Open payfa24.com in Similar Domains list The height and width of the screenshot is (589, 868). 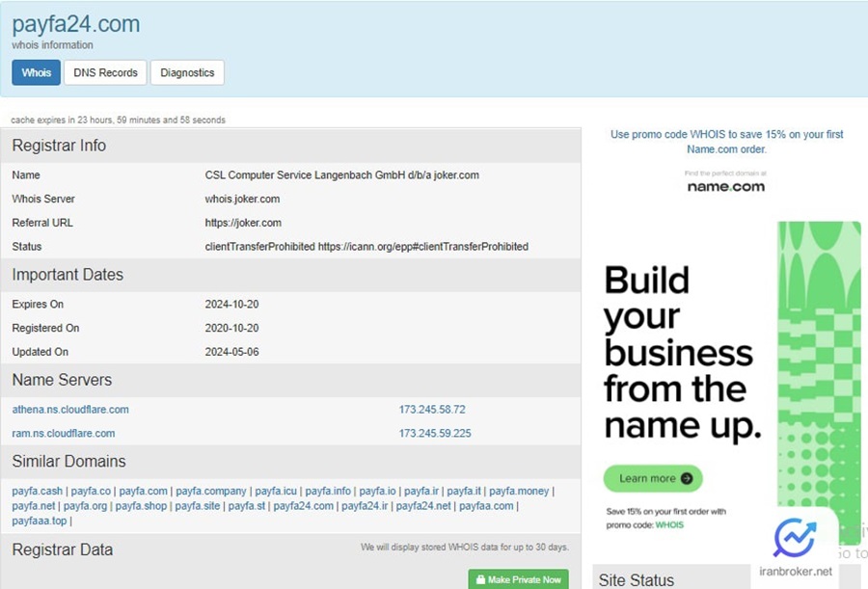[304, 506]
